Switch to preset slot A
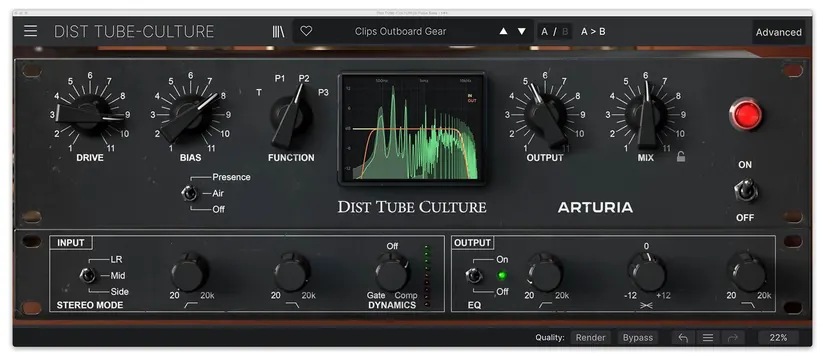825x360 pixels. click(x=545, y=32)
